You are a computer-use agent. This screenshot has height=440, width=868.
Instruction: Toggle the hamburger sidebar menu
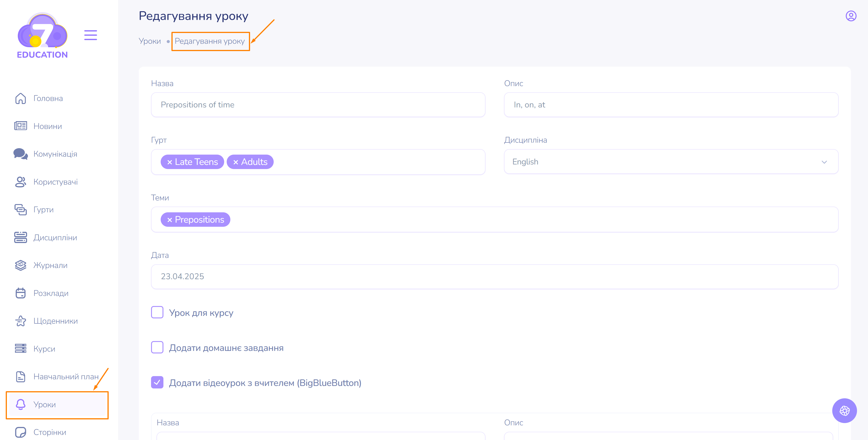[90, 35]
